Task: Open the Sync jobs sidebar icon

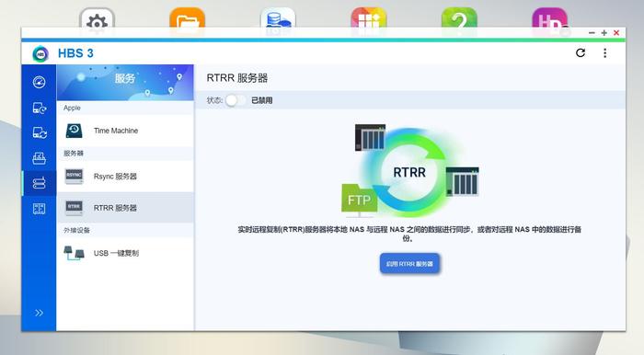Action: coord(39,133)
